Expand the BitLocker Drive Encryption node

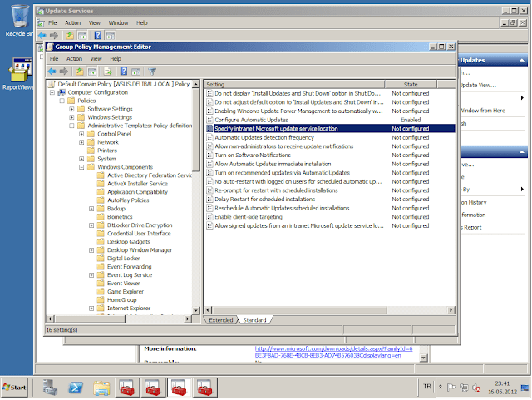[91, 225]
